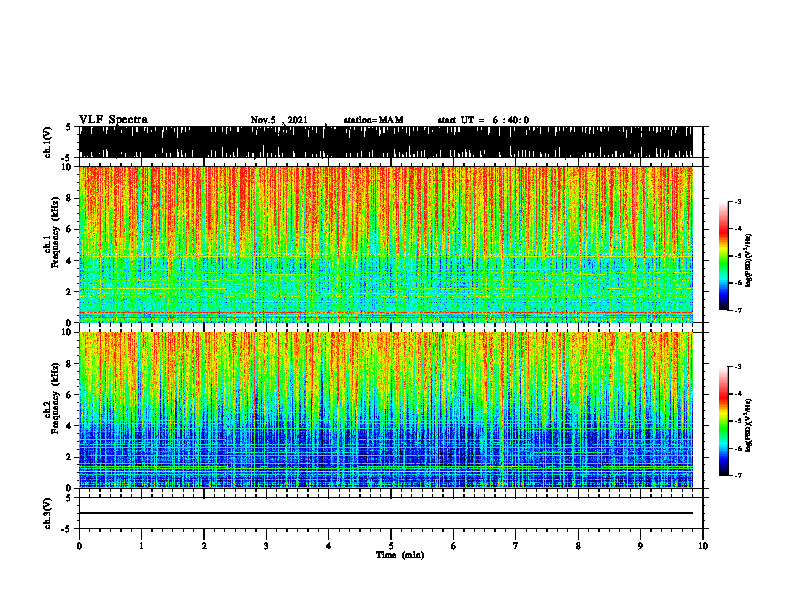The image size is (792, 612).
Task: Click the "-7" value on ch.2 colorbar
Action: click(x=738, y=475)
